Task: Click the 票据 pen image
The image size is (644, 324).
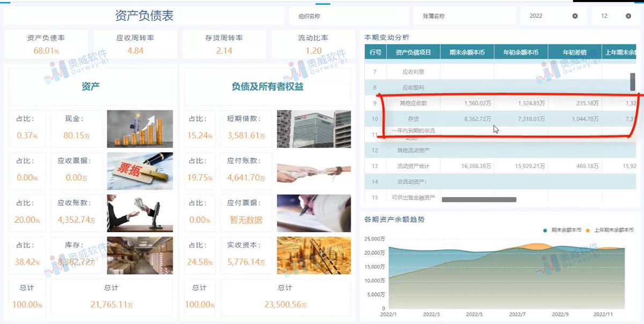Action: (x=140, y=171)
